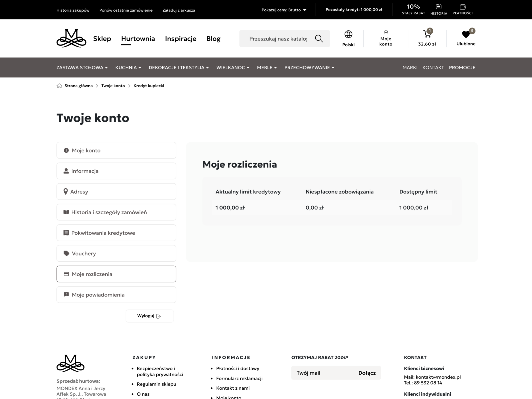Open Historia i szczegóły zamówień
This screenshot has height=399, width=532.
point(116,212)
